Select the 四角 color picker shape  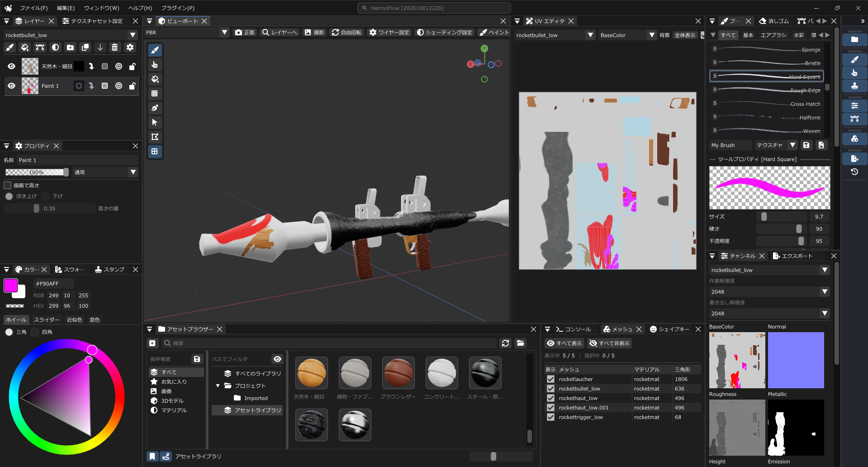(35, 332)
